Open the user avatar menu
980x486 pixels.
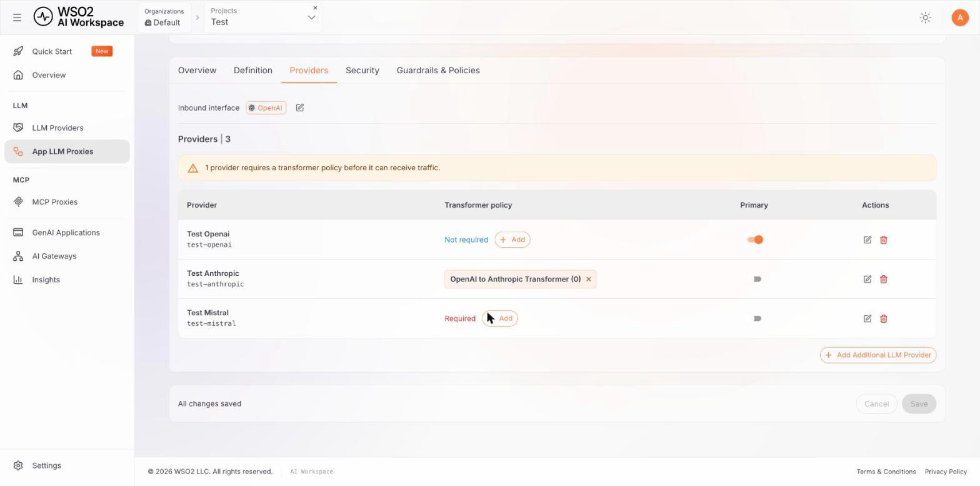coord(960,18)
